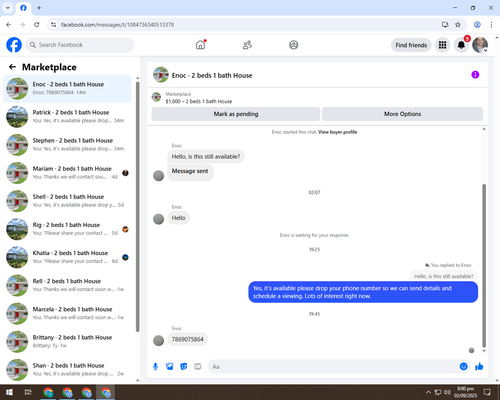
Task: Open Chrome three-dot menu
Action: pyautogui.click(x=491, y=24)
